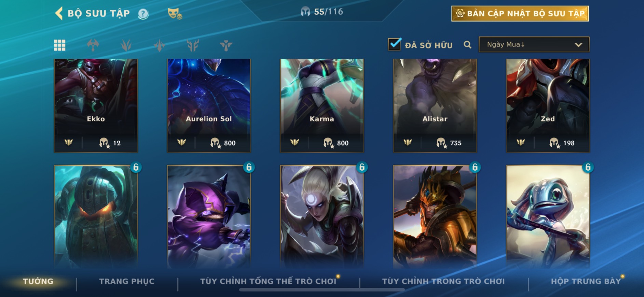The height and width of the screenshot is (297, 644).
Task: Open the help question mark icon
Action: [143, 14]
